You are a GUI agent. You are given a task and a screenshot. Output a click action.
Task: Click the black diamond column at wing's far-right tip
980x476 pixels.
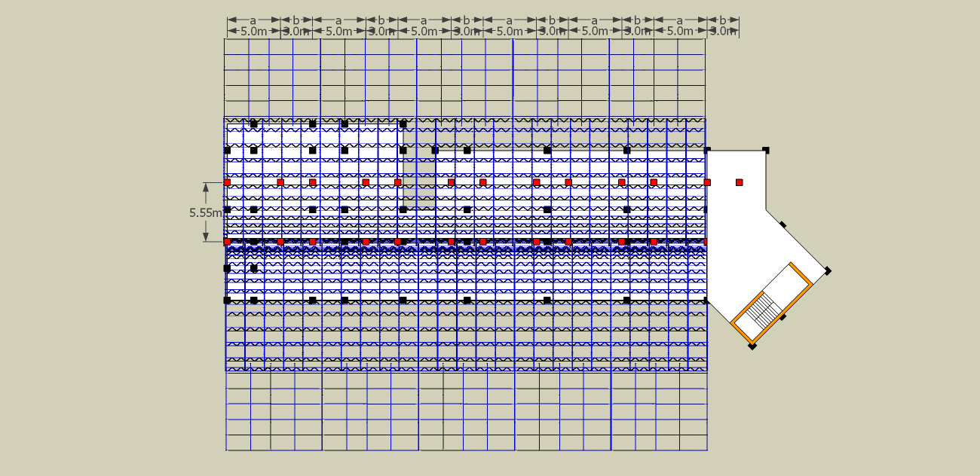pyautogui.click(x=828, y=270)
